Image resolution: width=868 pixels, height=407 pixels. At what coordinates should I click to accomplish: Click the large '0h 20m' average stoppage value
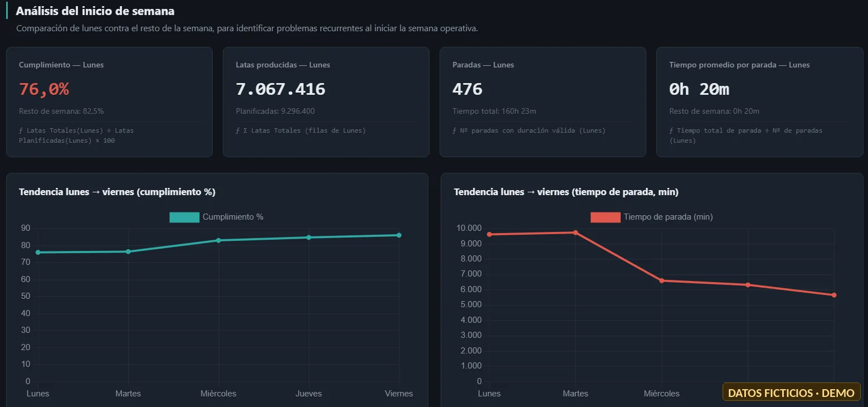coord(699,89)
